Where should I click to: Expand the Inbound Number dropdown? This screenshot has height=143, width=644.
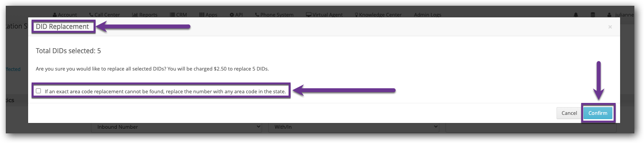(177, 127)
